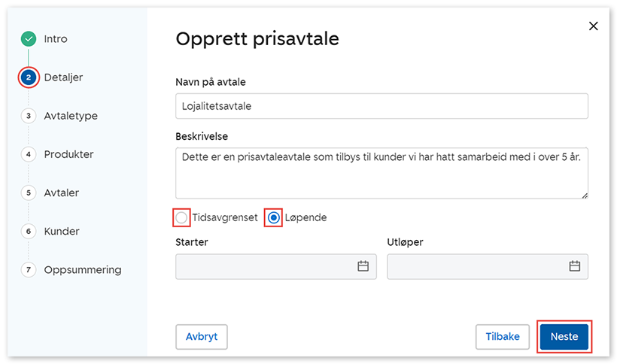The width and height of the screenshot is (617, 364).
Task: Select the Løpende radio button
Action: tap(274, 217)
